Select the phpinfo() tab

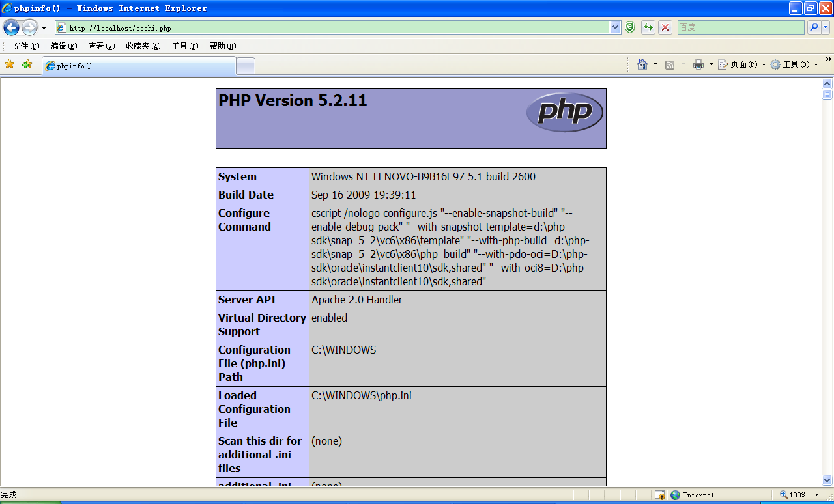(x=139, y=66)
